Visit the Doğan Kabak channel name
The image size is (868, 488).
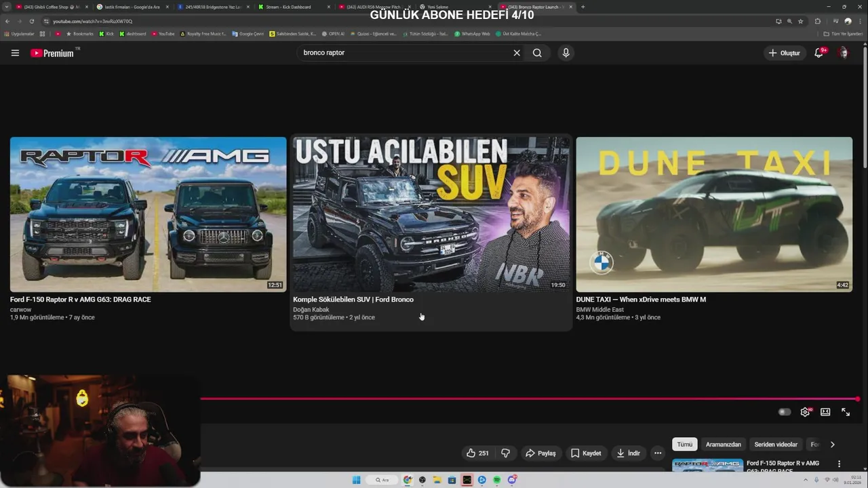tap(311, 310)
